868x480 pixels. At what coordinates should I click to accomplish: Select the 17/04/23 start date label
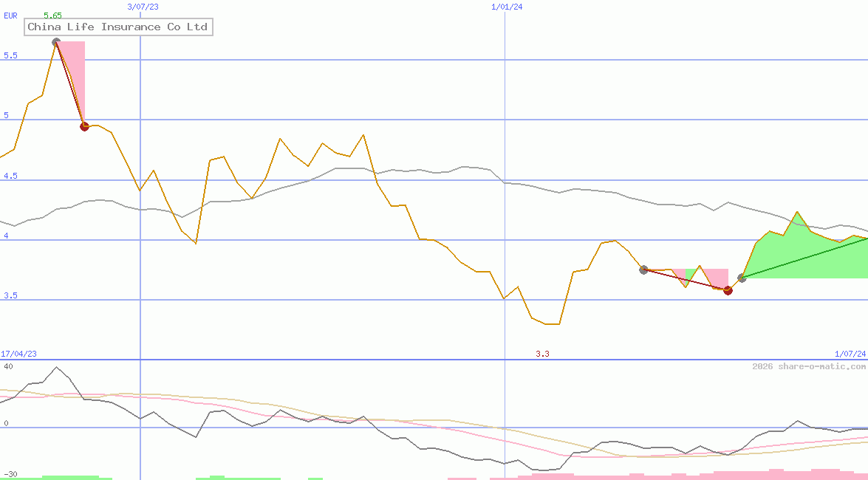point(18,354)
